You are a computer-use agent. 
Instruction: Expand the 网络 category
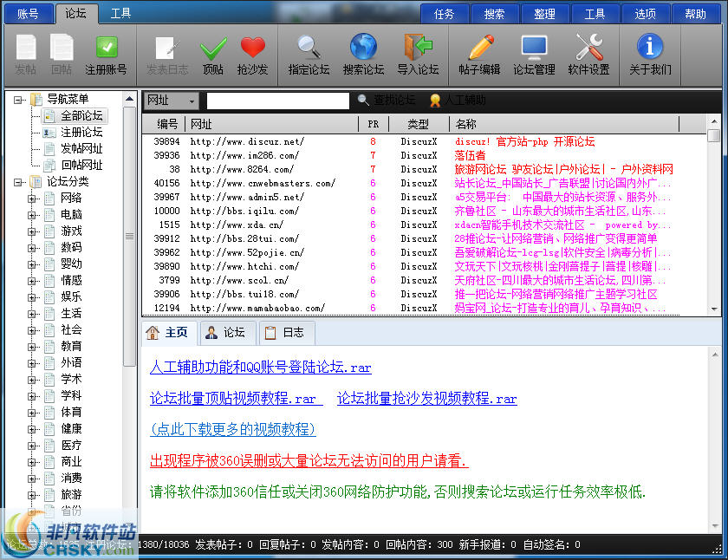click(31, 199)
